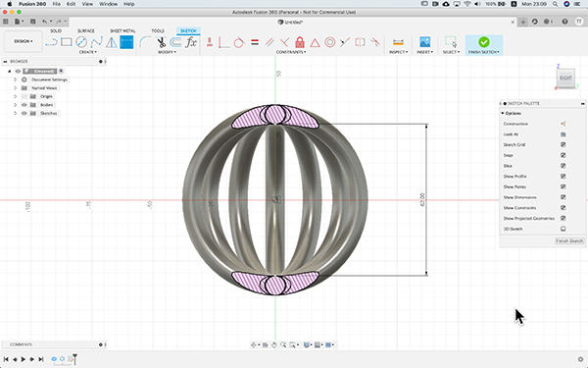Collapse the Options section in Sketch Palette

[x=503, y=113]
